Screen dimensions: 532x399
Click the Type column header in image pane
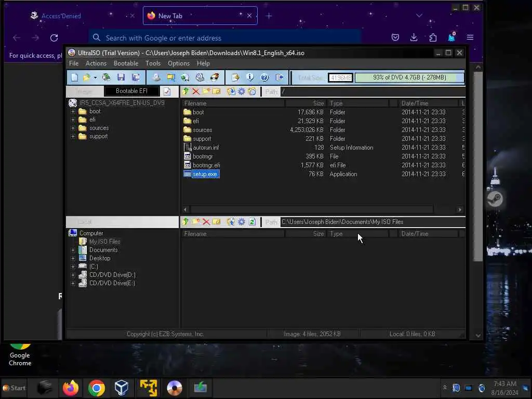click(x=358, y=103)
